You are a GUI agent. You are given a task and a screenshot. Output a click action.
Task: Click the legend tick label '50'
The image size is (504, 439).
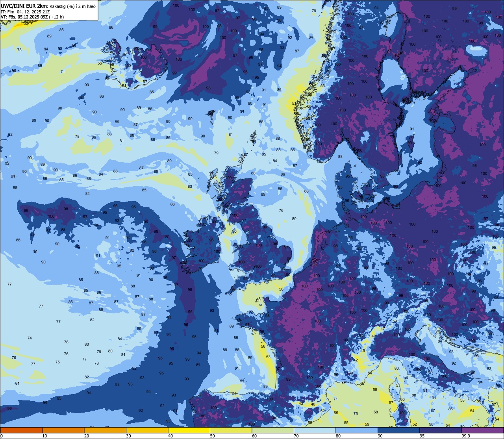click(212, 436)
